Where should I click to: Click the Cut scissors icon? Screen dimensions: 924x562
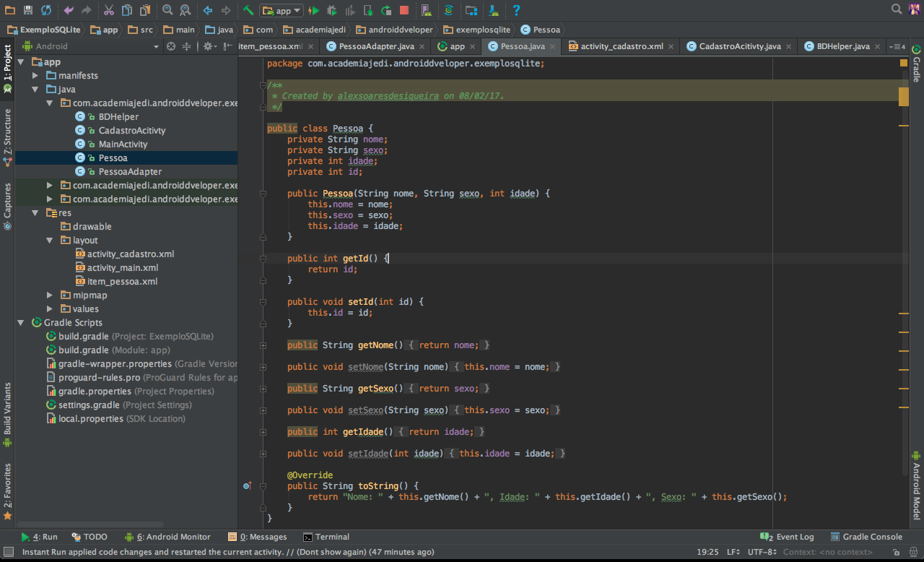[108, 10]
